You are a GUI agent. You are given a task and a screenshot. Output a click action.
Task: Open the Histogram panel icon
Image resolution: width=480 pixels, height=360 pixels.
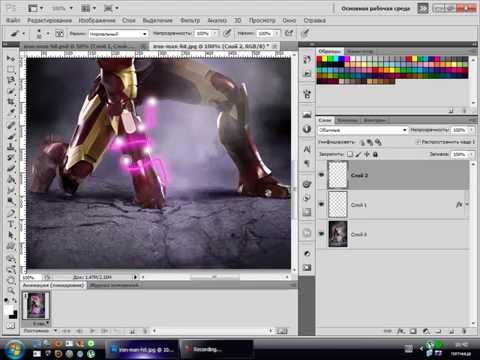click(x=307, y=115)
